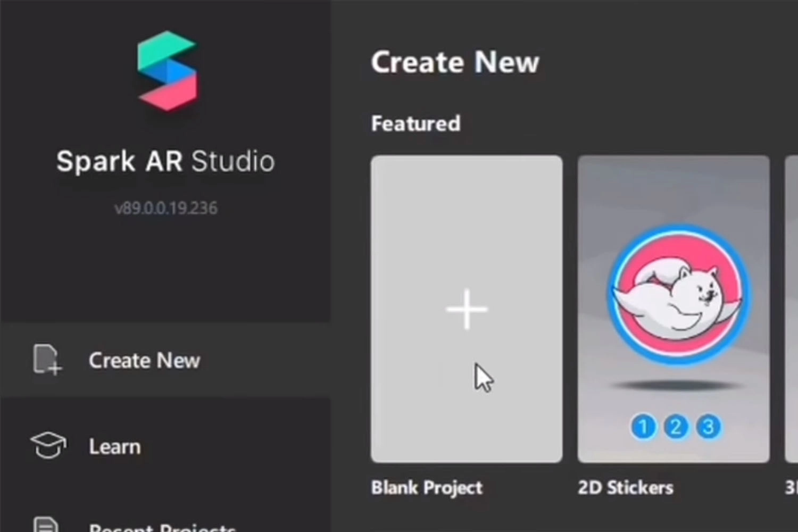This screenshot has height=532, width=798.
Task: Click the Create New page icon in sidebar
Action: 47,360
